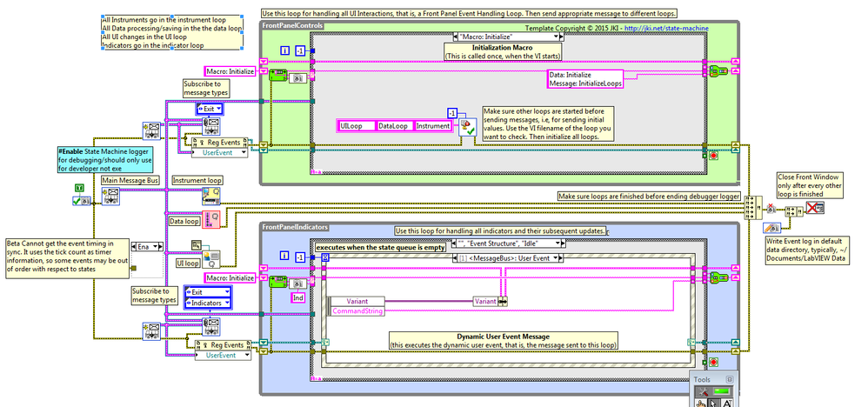Select the event timeout hourglass terminal

(325, 257)
